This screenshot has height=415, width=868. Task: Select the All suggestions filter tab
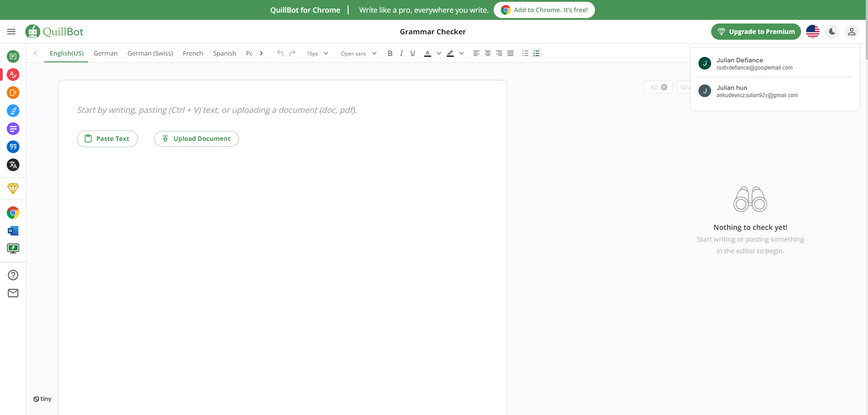point(659,87)
